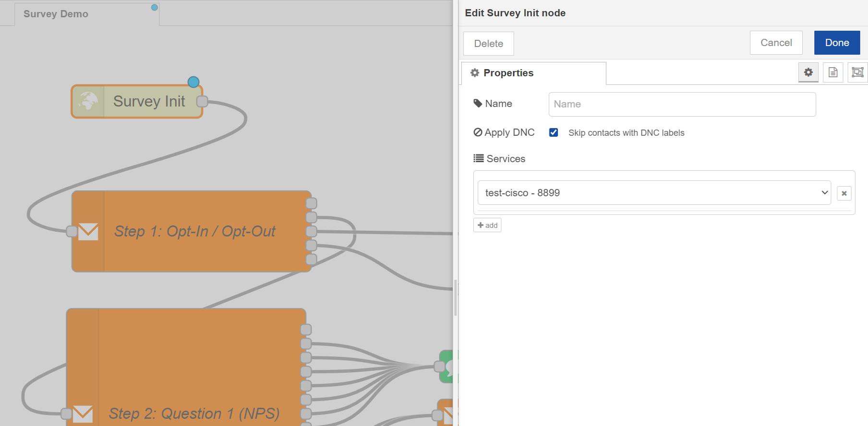Screen dimensions: 868x426
Task: Click the Survey Init output port
Action: [202, 101]
